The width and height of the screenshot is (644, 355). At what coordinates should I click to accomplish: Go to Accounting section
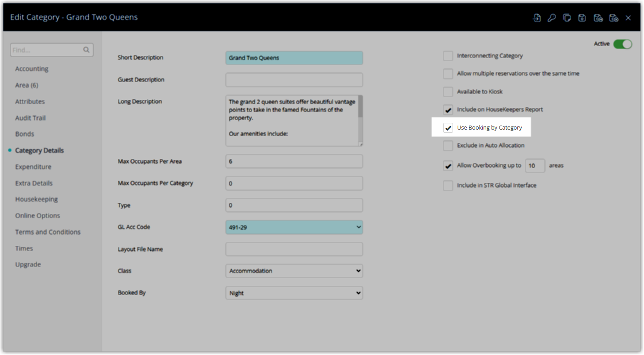click(x=32, y=69)
